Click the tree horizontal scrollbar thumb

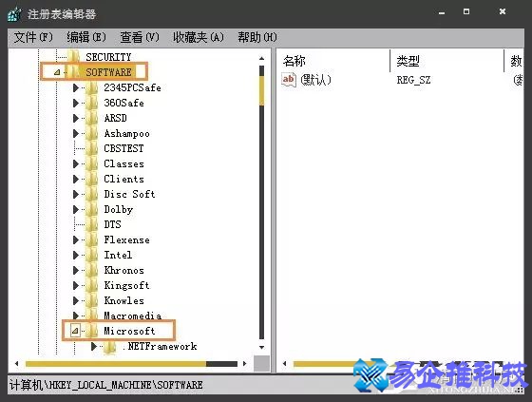(x=116, y=364)
